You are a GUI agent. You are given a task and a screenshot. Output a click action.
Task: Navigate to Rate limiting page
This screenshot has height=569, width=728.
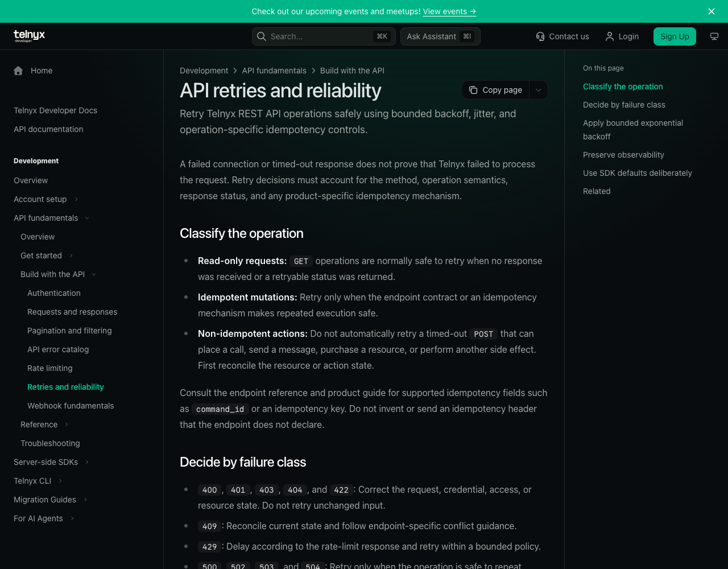click(50, 368)
